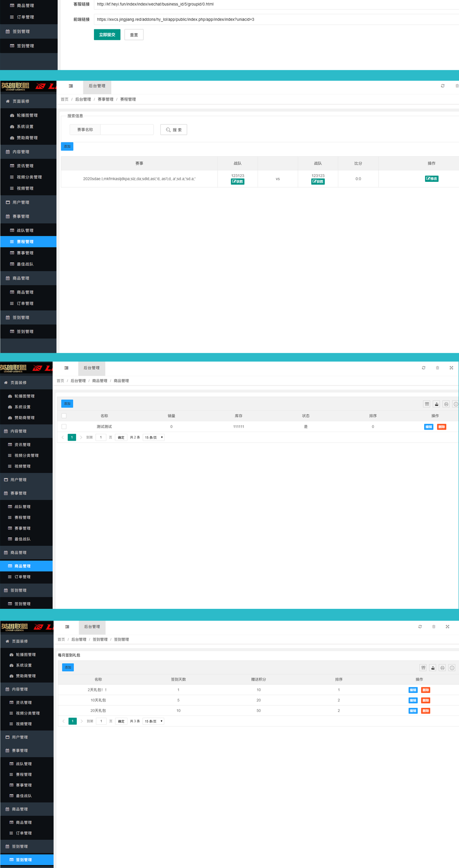The image size is (459, 868).
Task: Click trash icon on 签到管理 page header
Action: (x=433, y=627)
